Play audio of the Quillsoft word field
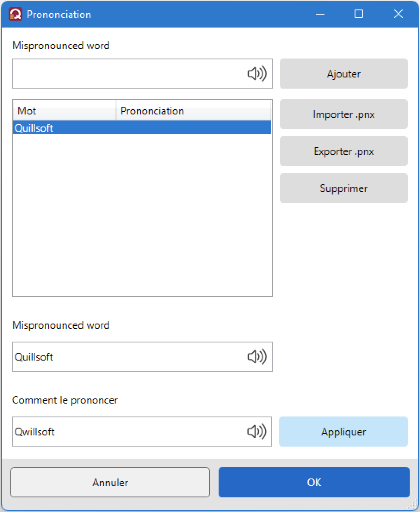This screenshot has width=420, height=512. coord(257,357)
